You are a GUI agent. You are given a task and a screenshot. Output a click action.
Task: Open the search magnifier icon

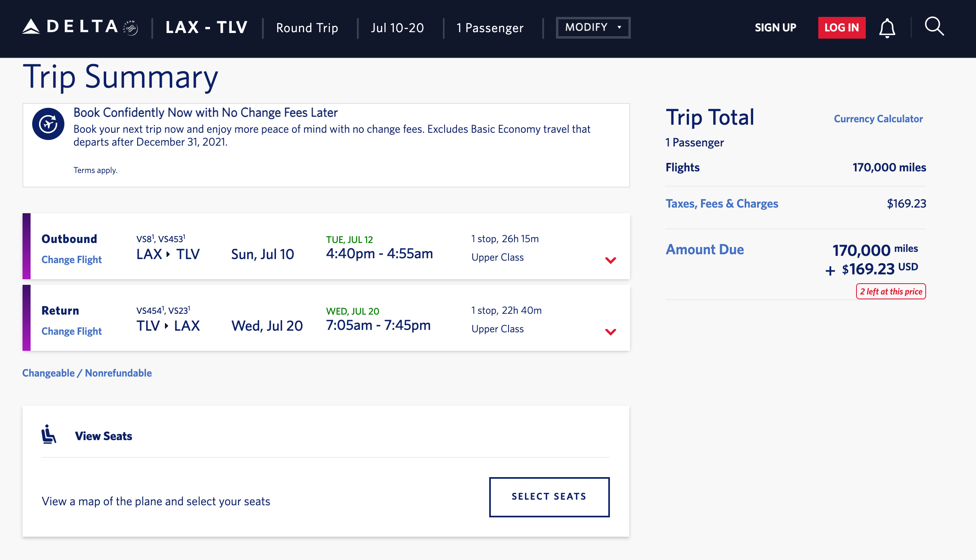tap(934, 27)
